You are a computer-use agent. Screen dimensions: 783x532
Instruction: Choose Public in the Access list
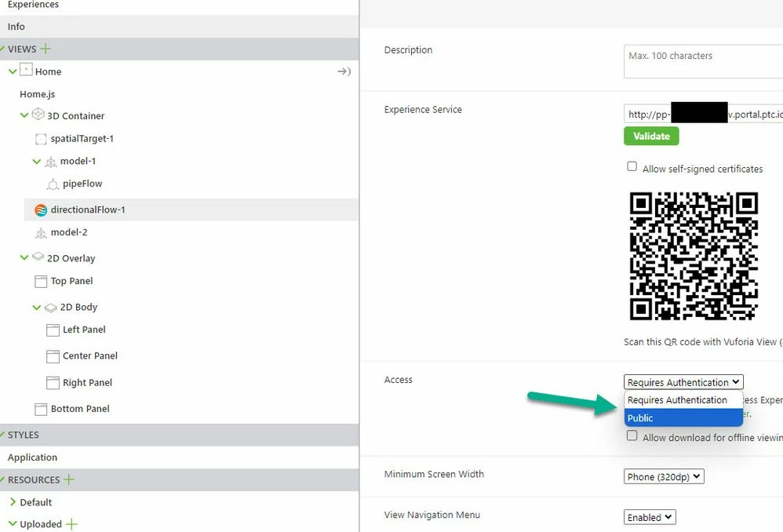point(683,418)
